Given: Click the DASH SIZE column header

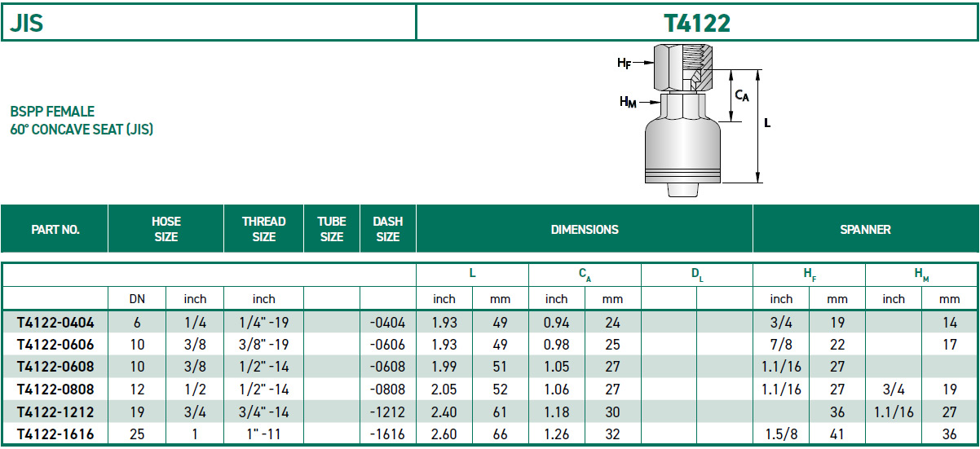Looking at the screenshot, I should pyautogui.click(x=388, y=229).
